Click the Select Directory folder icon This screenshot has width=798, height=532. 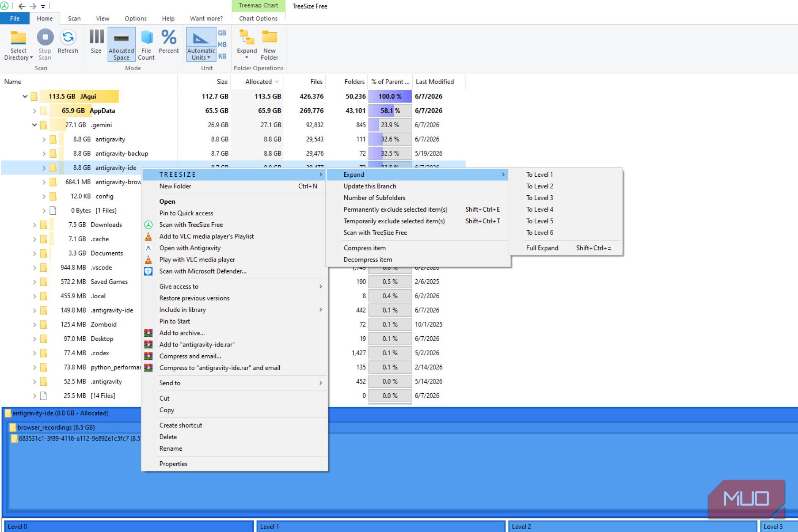(x=18, y=38)
